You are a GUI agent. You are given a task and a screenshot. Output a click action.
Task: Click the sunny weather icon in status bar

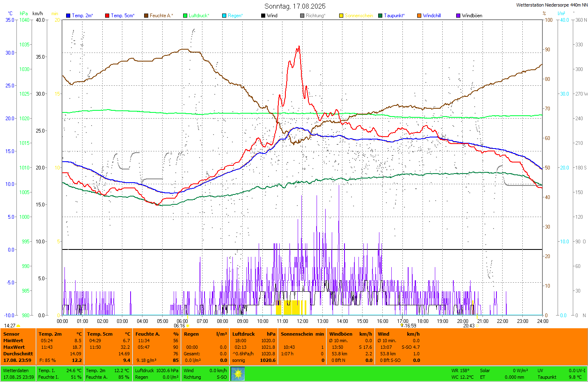coord(238,374)
